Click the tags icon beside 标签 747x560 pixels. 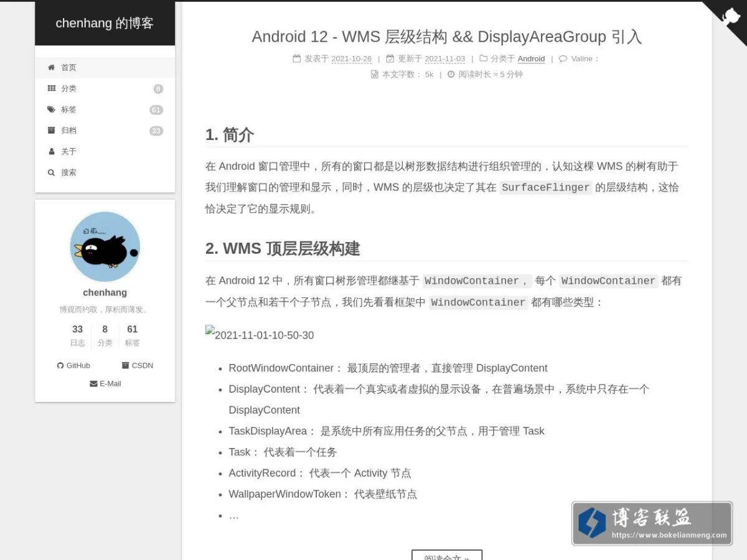(x=52, y=110)
